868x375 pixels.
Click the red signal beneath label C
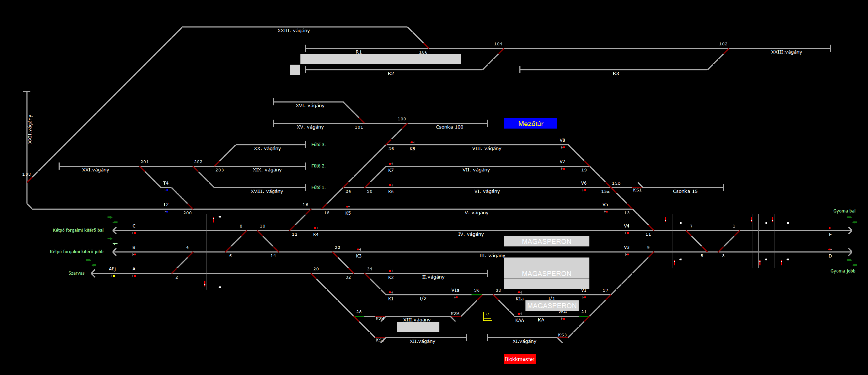click(x=135, y=233)
